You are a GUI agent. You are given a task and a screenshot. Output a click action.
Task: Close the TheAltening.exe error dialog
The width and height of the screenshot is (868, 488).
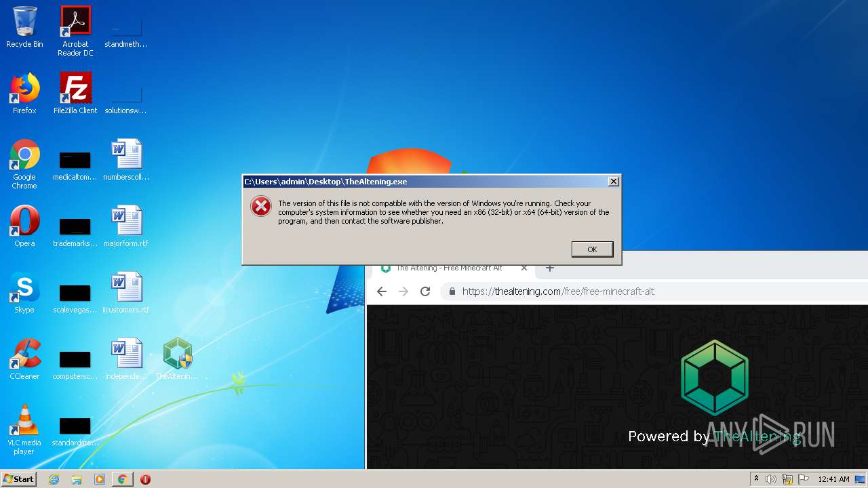click(x=613, y=182)
